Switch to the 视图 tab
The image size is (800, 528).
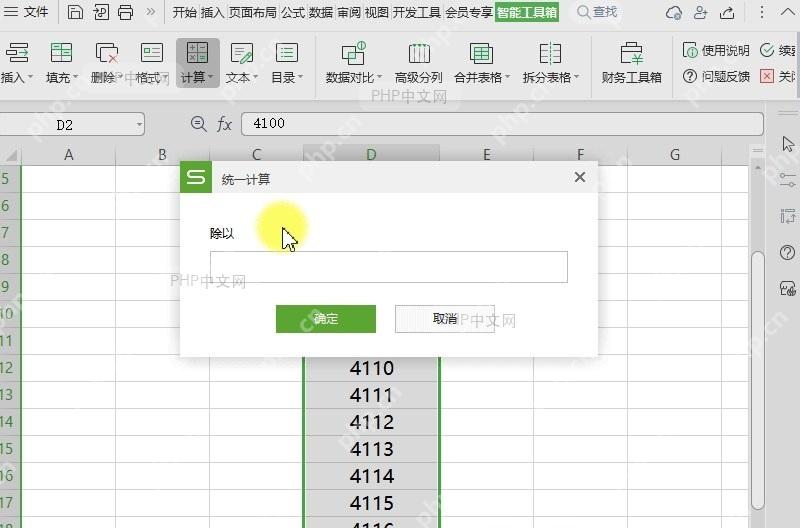click(377, 12)
